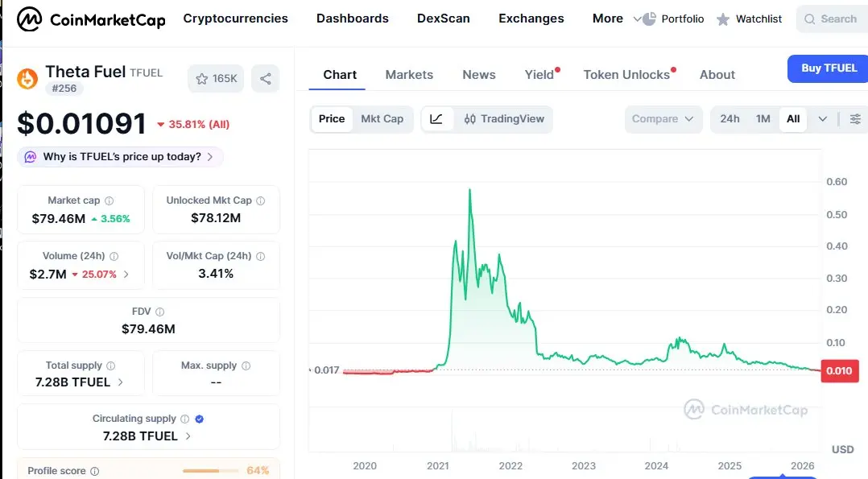Image resolution: width=868 pixels, height=479 pixels.
Task: Open the line chart type icon
Action: pos(436,119)
